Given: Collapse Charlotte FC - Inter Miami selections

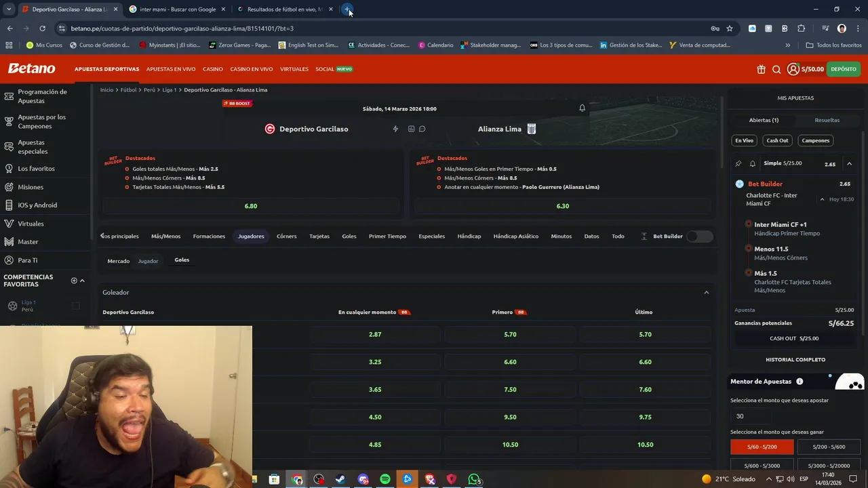Looking at the screenshot, I should click(x=822, y=199).
